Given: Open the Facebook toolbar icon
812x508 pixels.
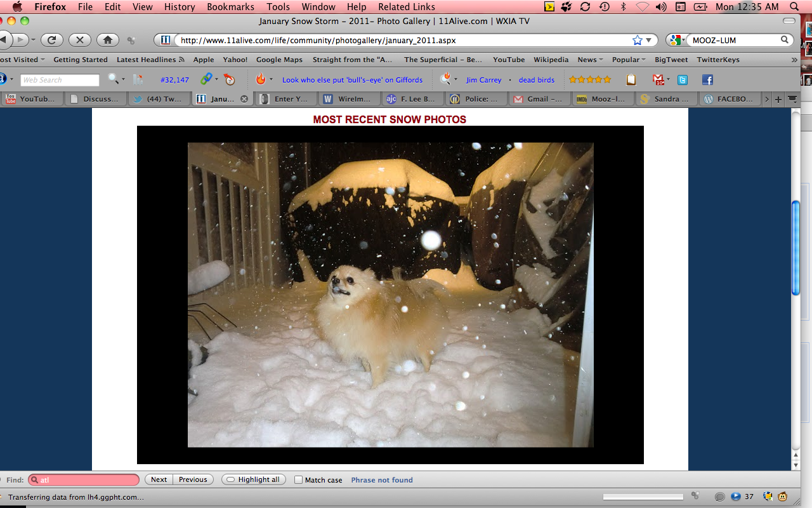Looking at the screenshot, I should 707,80.
